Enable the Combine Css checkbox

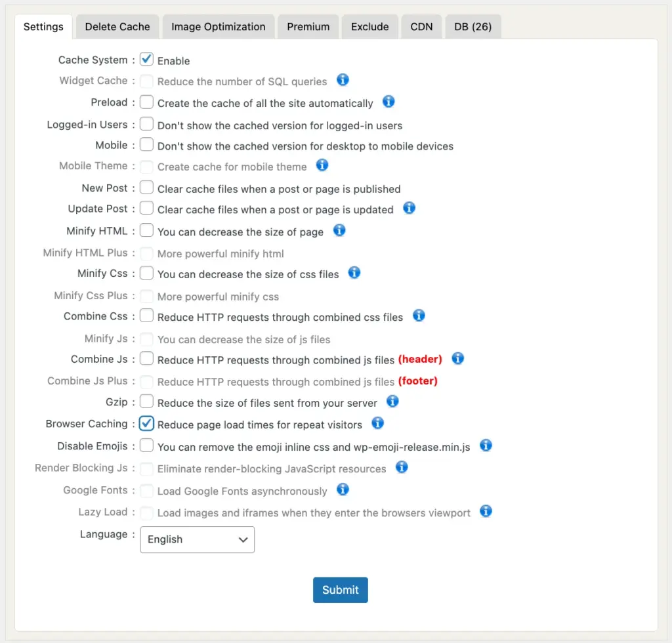[x=146, y=316]
